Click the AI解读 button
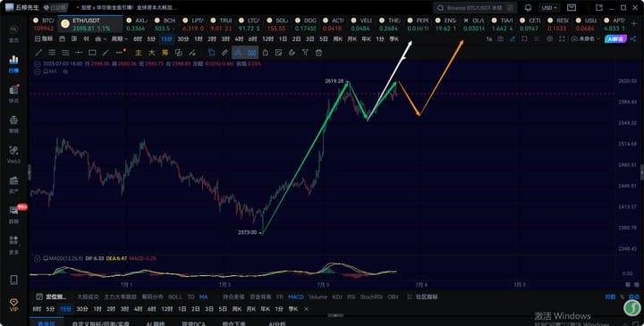 pos(614,39)
